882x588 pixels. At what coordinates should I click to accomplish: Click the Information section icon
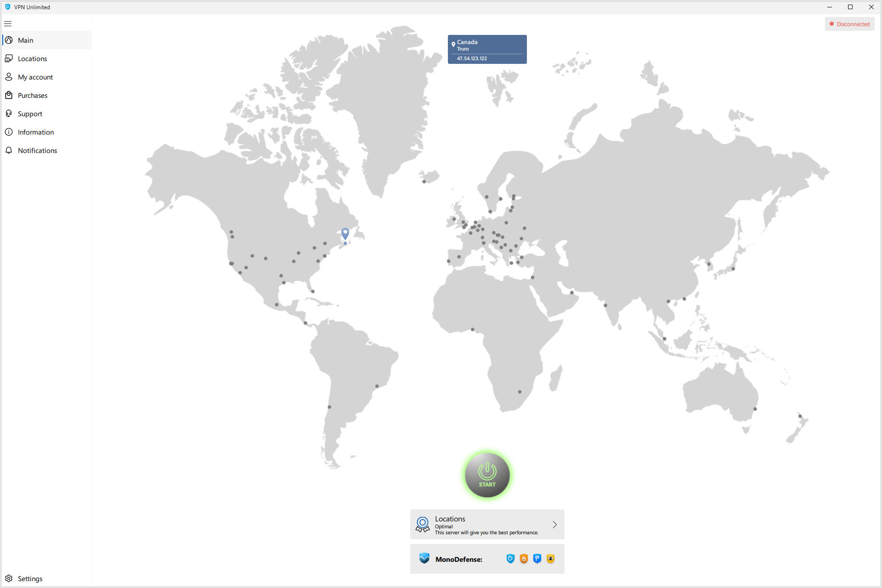(x=9, y=132)
